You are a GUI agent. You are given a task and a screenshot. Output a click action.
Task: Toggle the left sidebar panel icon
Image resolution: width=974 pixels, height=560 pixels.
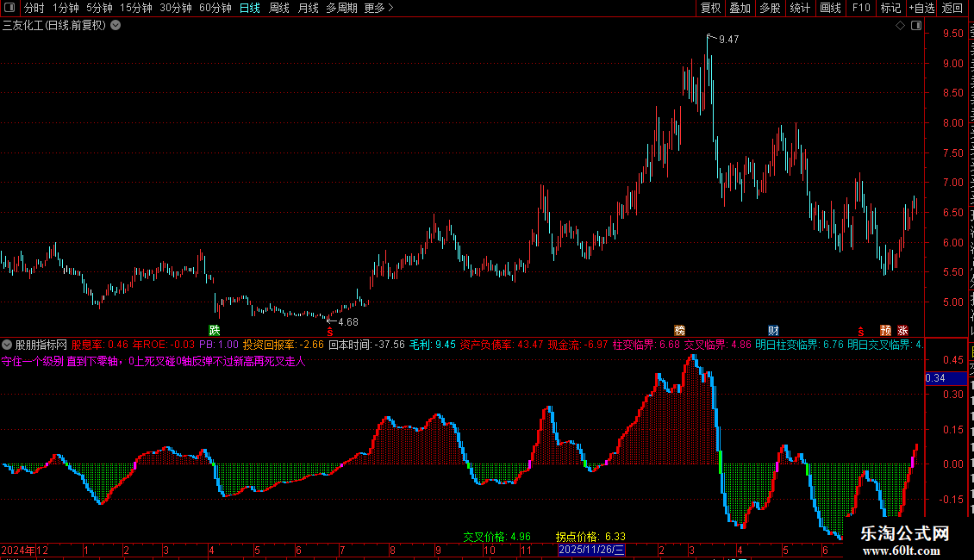click(9, 8)
